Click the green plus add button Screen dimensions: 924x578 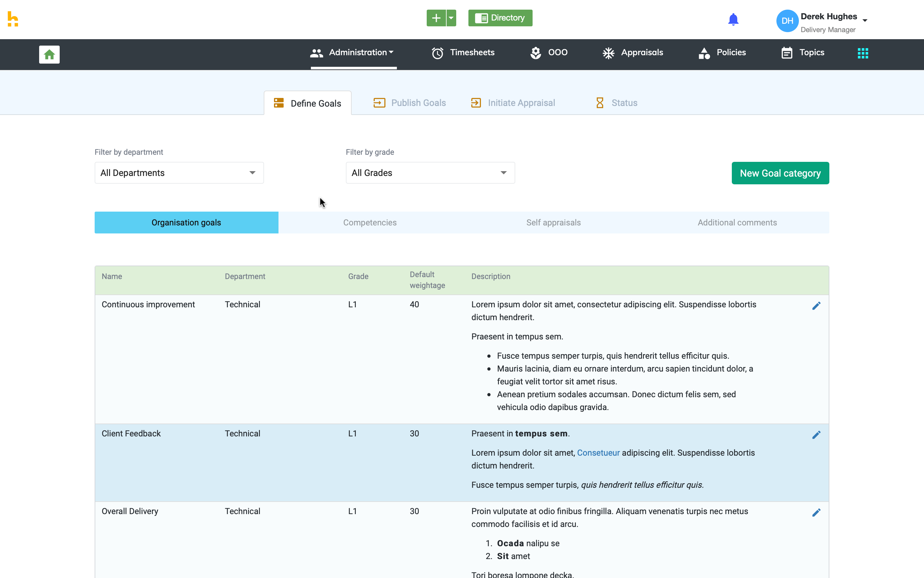tap(436, 18)
